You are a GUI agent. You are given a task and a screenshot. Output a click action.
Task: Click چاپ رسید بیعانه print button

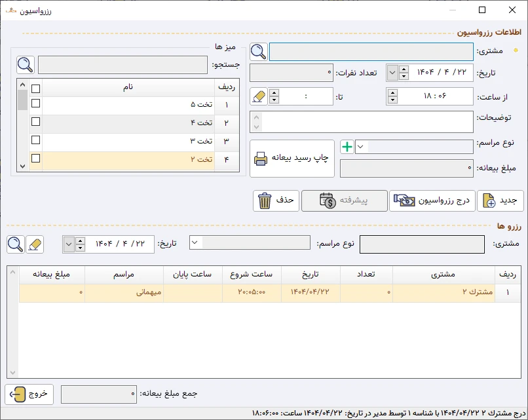292,159
